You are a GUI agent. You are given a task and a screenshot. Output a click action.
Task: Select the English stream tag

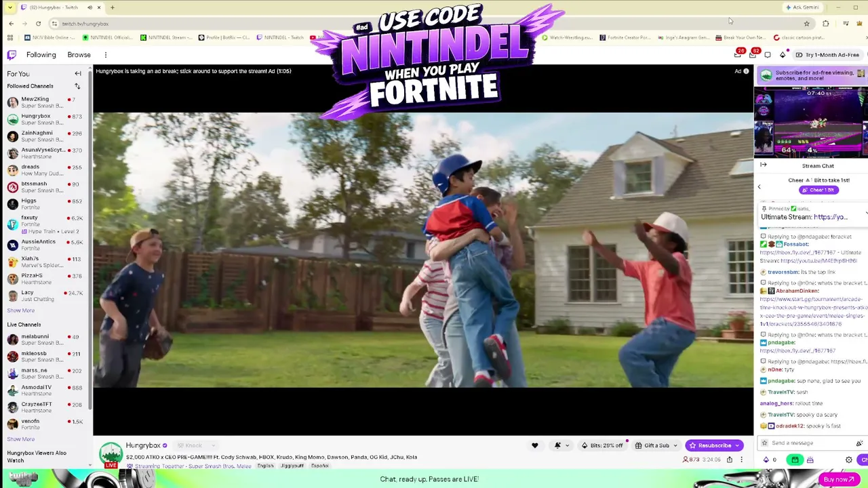(x=265, y=466)
